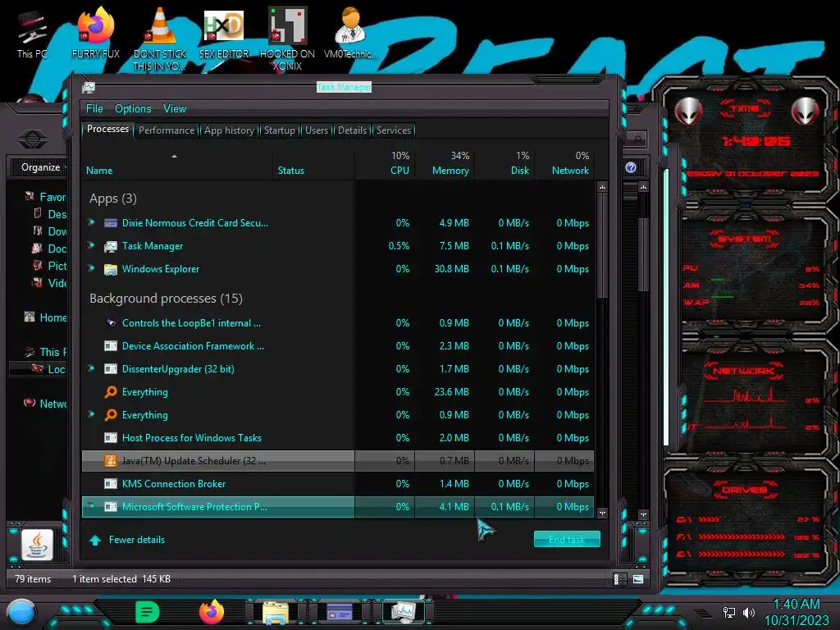Image resolution: width=840 pixels, height=630 pixels.
Task: Sort by the Disk column header
Action: 505,164
